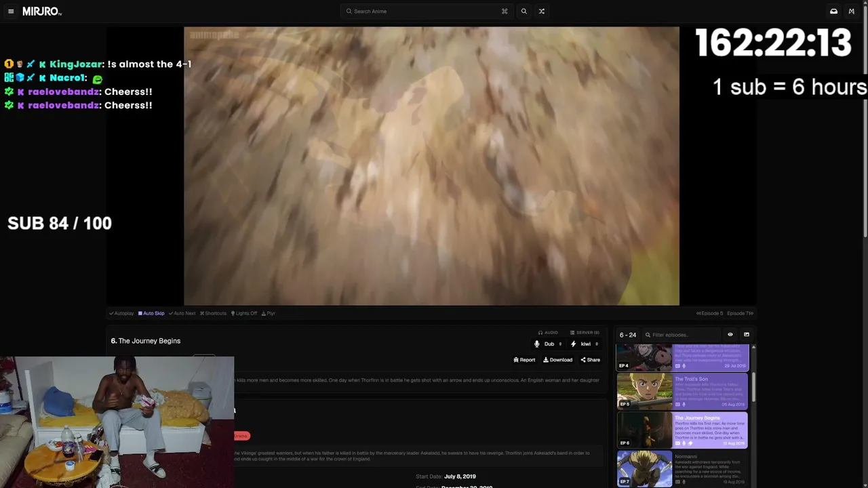Switch episode list layout with image icon
This screenshot has width=868, height=488.
[747, 335]
